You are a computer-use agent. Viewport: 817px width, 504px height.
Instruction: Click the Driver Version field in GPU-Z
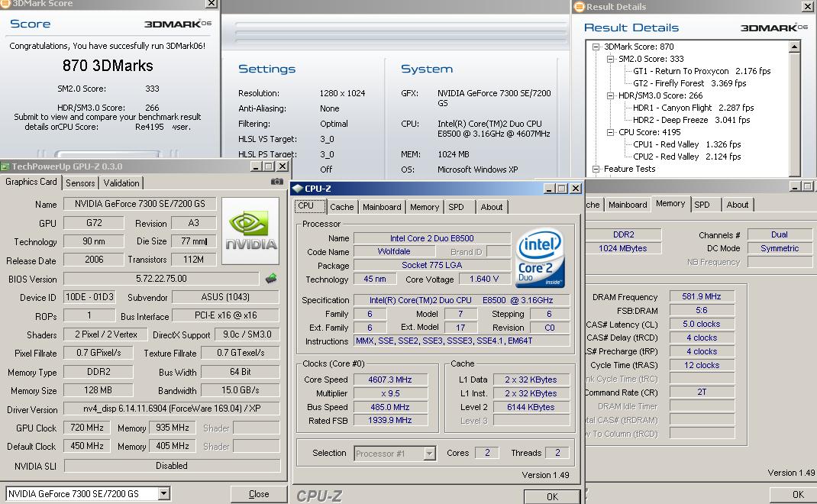click(172, 409)
